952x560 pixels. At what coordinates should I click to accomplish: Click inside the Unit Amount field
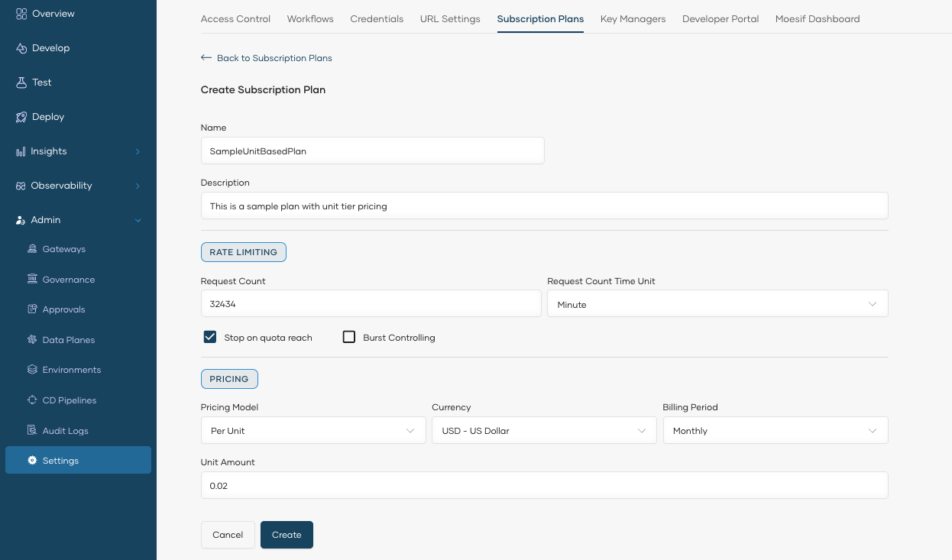544,485
